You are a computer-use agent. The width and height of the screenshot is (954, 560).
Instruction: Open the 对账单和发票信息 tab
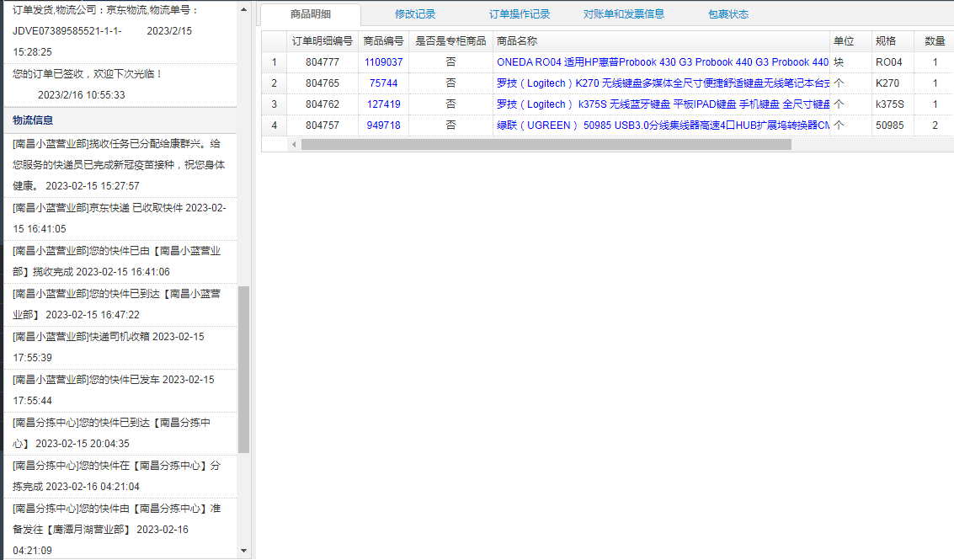[x=624, y=14]
